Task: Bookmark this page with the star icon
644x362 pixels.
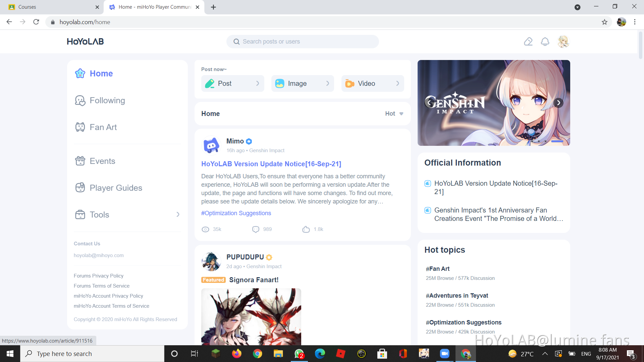Action: pyautogui.click(x=604, y=22)
